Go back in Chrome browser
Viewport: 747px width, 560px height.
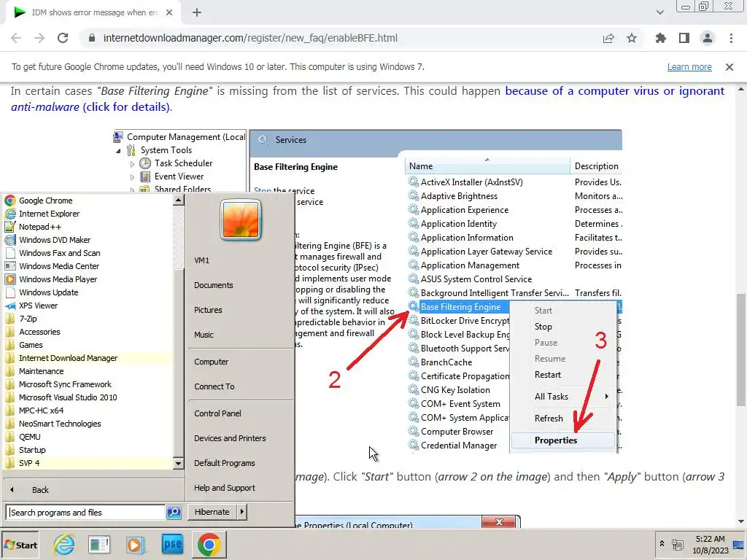coord(16,38)
